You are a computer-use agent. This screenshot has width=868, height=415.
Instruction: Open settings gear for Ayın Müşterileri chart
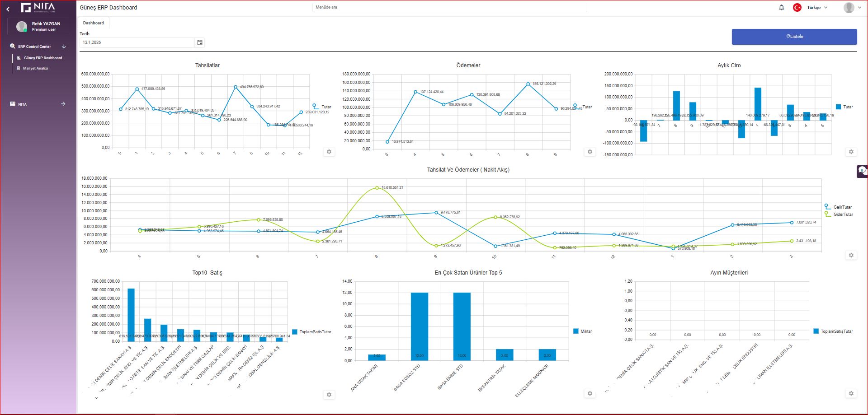851,393
